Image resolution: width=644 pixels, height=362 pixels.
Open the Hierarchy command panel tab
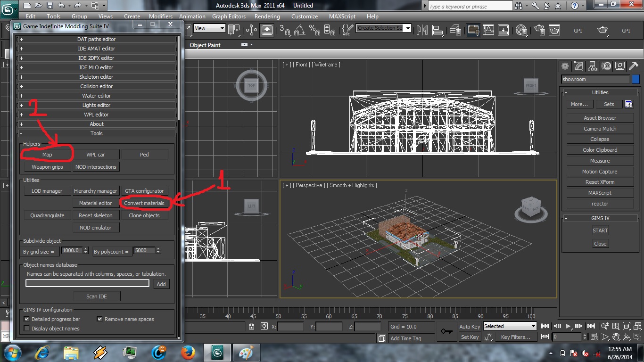593,66
